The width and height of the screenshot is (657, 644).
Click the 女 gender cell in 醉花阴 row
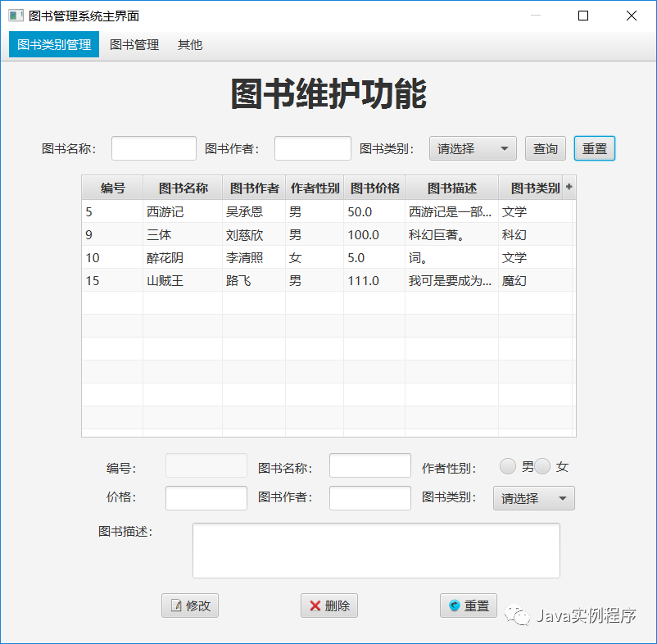tap(315, 258)
